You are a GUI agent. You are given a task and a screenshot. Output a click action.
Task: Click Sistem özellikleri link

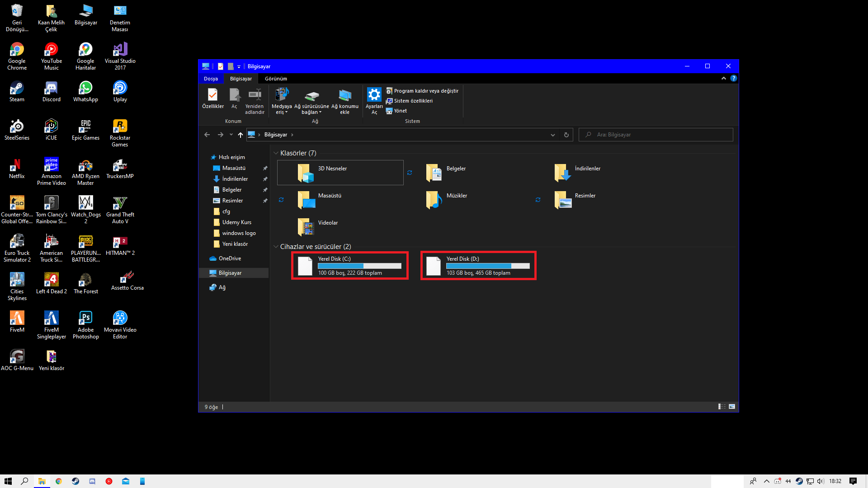[413, 101]
